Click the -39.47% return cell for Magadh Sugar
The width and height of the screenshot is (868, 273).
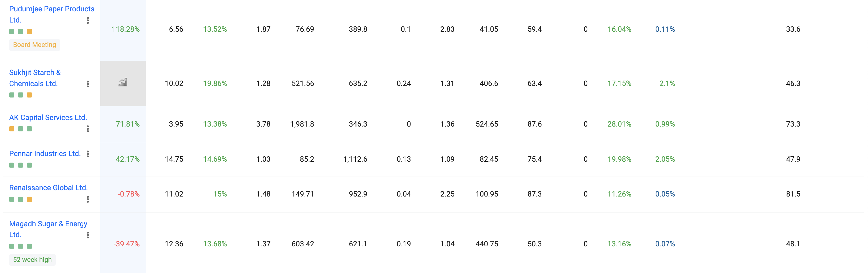[126, 244]
